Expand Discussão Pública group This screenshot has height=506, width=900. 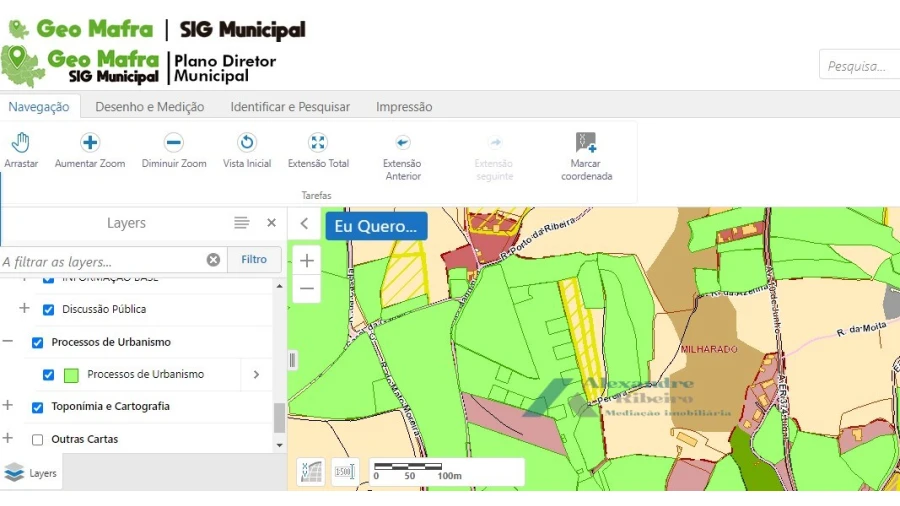coord(24,308)
